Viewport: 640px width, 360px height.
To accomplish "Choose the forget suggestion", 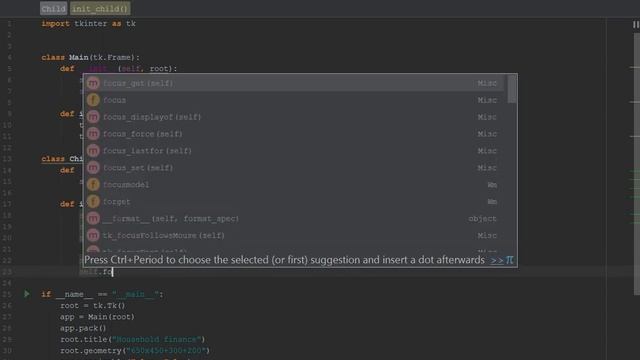I will tap(294, 202).
